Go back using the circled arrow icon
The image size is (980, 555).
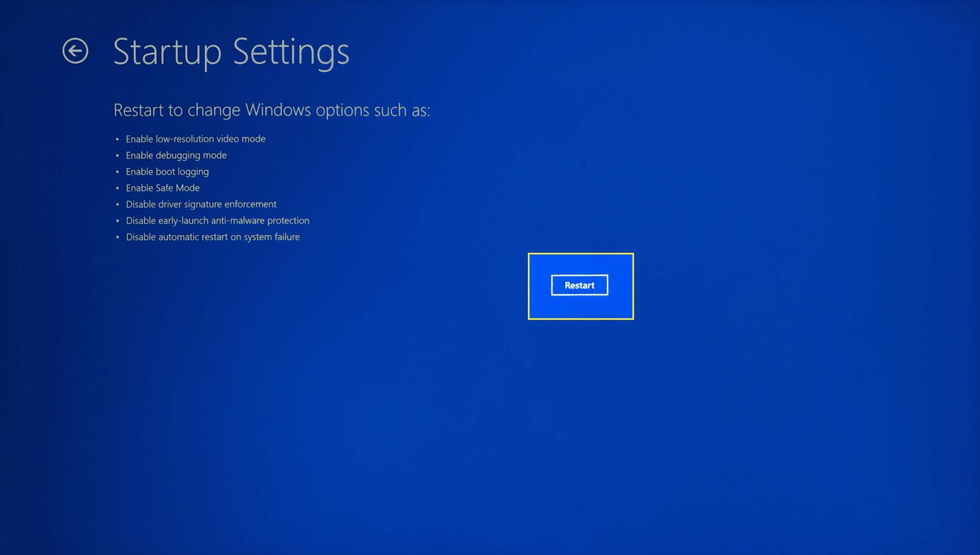pyautogui.click(x=75, y=51)
